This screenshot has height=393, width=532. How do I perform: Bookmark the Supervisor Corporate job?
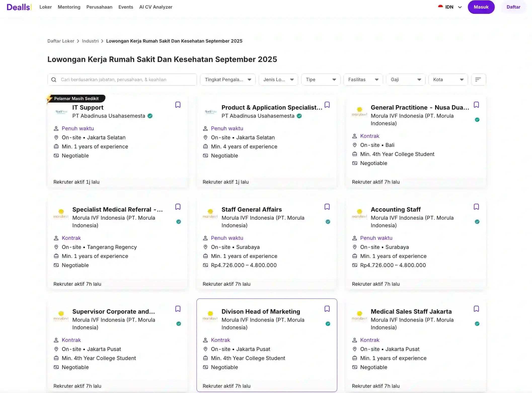click(x=178, y=309)
